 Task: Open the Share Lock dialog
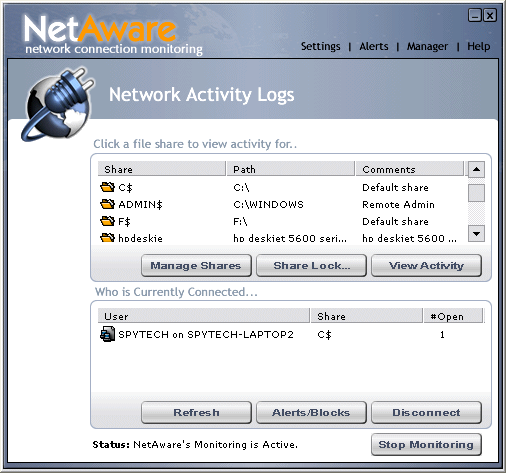(311, 266)
